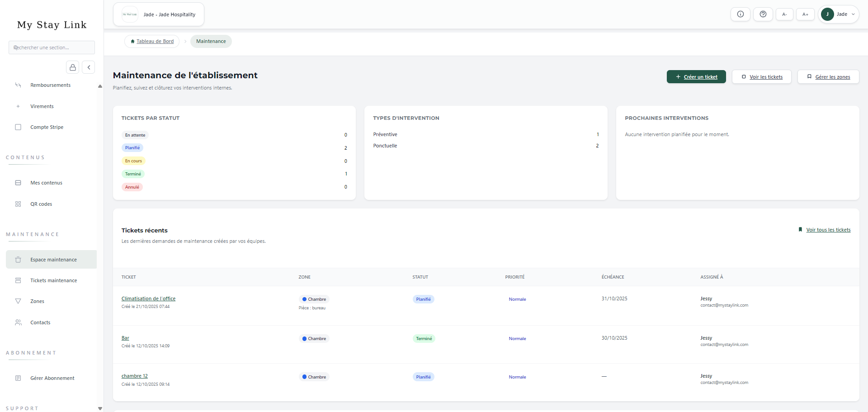Open help via the question mark icon
868x412 pixels.
coord(763,14)
